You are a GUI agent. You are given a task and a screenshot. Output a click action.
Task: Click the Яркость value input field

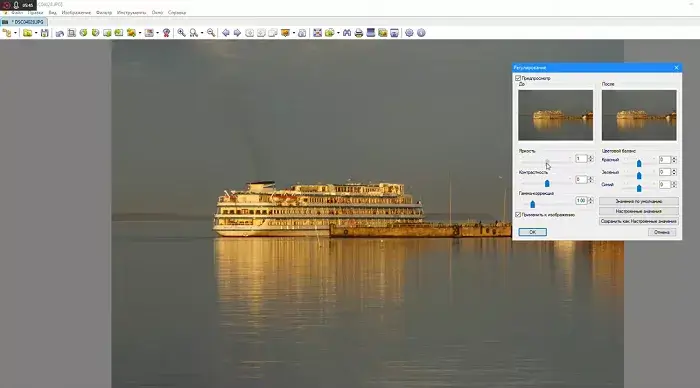pyautogui.click(x=581, y=159)
